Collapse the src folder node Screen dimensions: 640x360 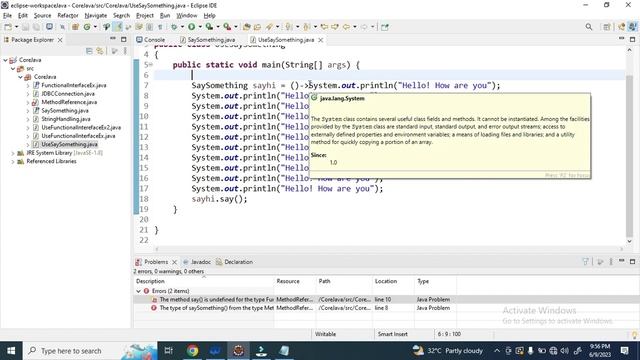13,69
